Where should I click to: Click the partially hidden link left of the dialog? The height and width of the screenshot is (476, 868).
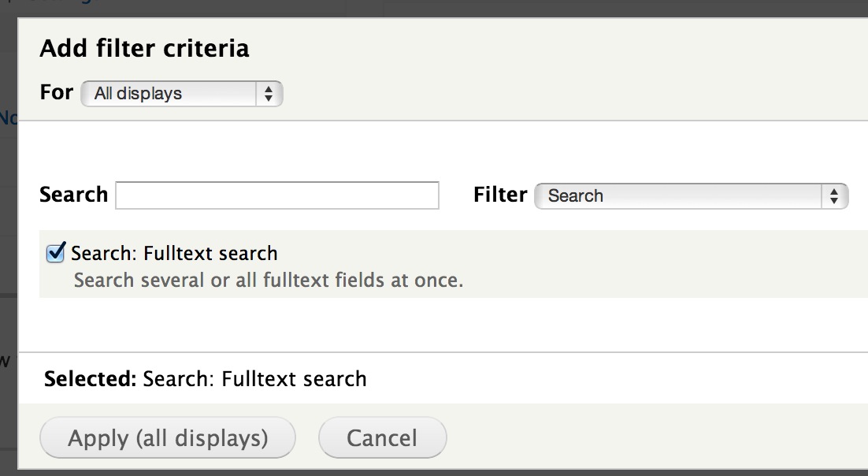coord(8,118)
